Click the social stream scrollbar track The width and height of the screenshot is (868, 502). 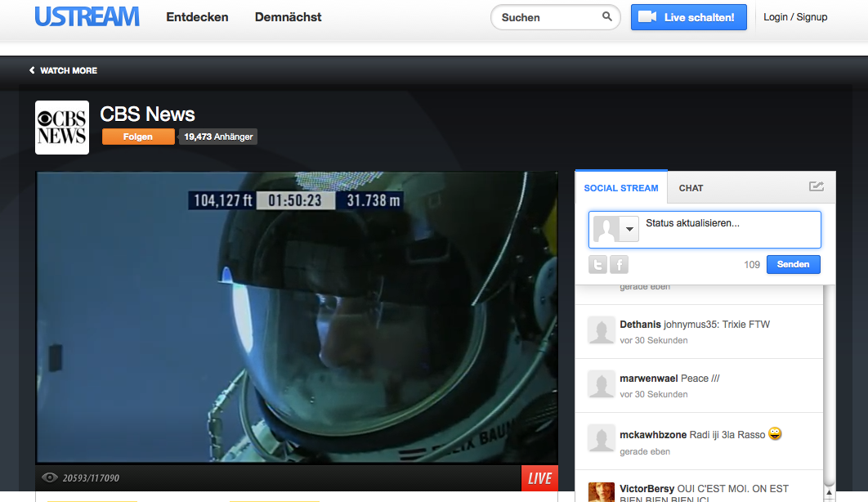pyautogui.click(x=829, y=388)
